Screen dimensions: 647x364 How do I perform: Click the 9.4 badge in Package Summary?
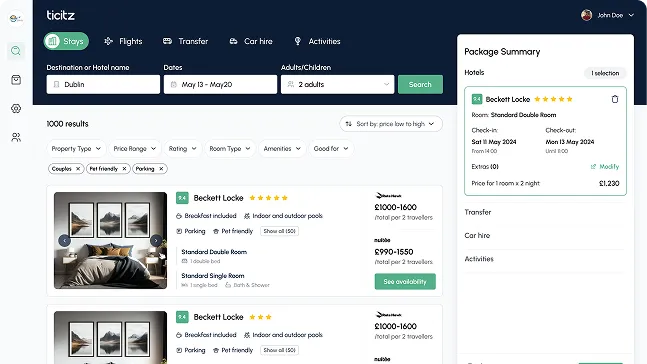tap(477, 99)
